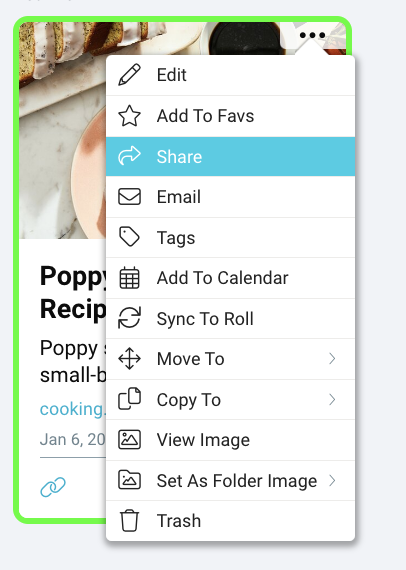Open the three-dot card options button
The image size is (406, 570).
pos(312,35)
